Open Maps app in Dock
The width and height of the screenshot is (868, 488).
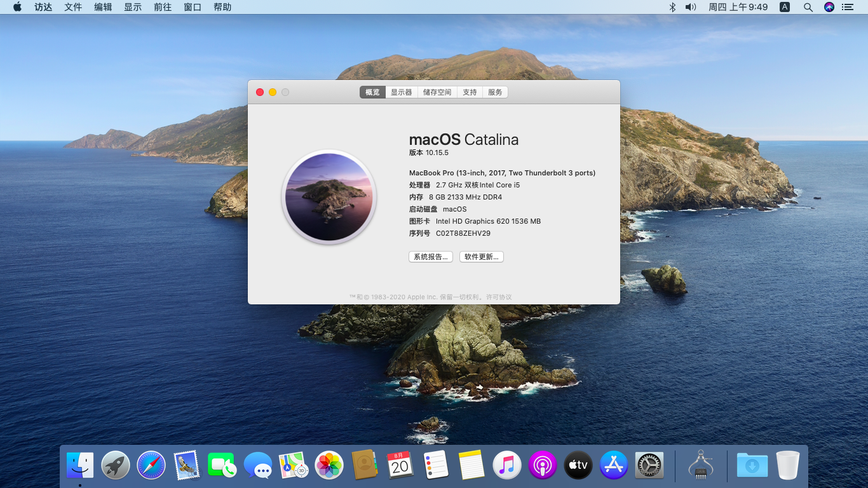294,466
